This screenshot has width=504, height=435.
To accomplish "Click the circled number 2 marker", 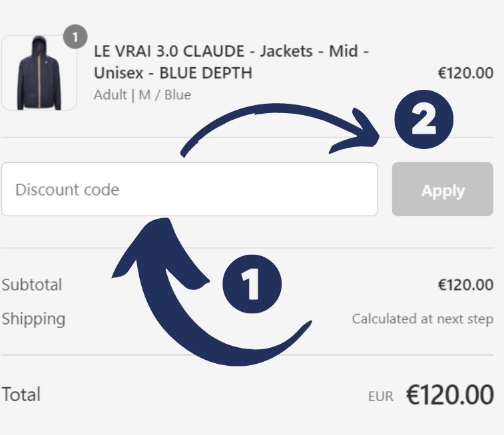I will pos(423,120).
